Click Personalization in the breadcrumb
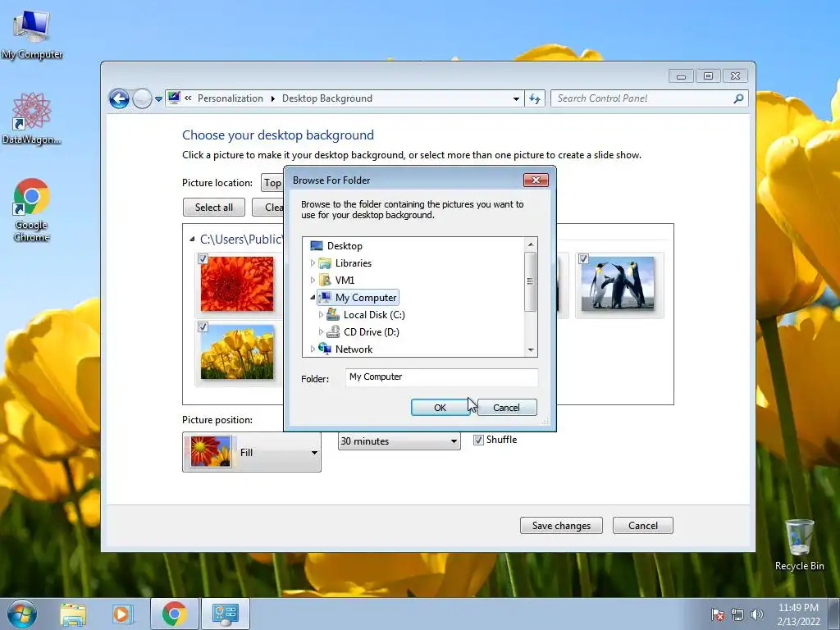This screenshot has width=840, height=630. pyautogui.click(x=231, y=98)
